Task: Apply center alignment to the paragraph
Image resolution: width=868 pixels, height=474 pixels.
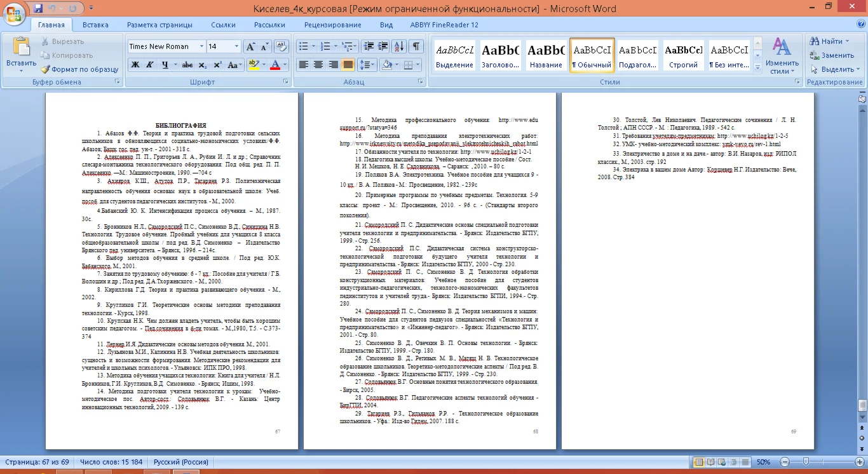Action: 318,65
